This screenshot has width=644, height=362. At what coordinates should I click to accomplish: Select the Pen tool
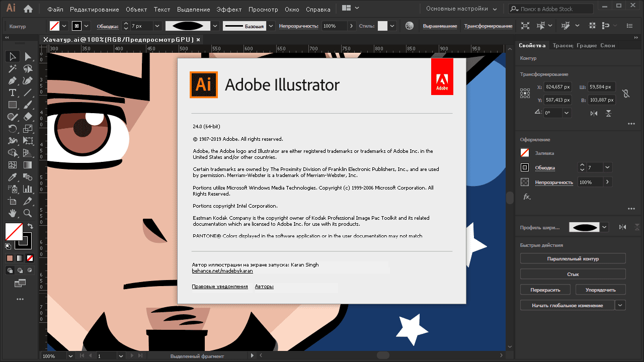click(x=13, y=81)
